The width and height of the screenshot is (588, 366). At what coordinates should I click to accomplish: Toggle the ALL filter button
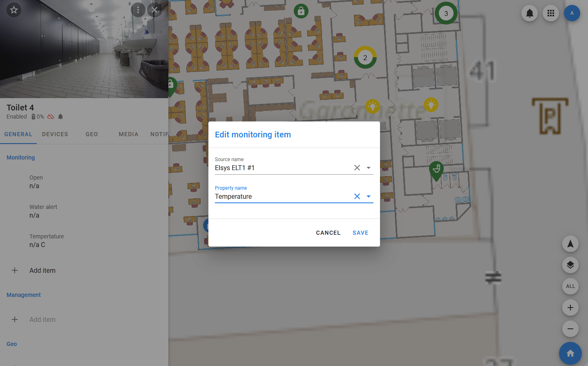click(570, 286)
